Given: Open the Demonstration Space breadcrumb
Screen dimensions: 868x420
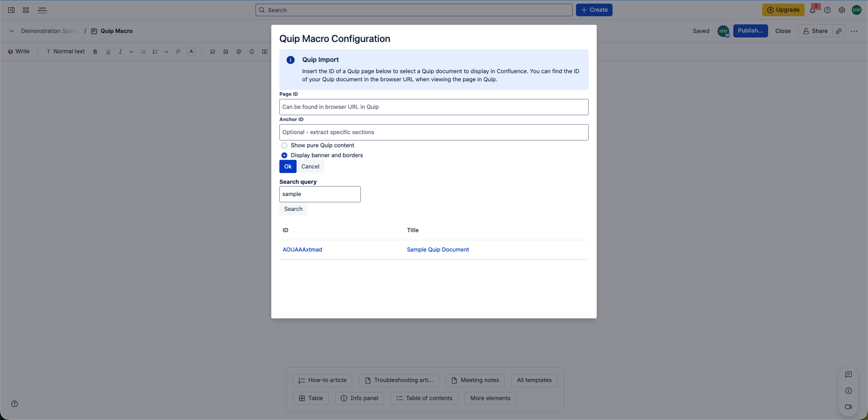Looking at the screenshot, I should pos(49,31).
